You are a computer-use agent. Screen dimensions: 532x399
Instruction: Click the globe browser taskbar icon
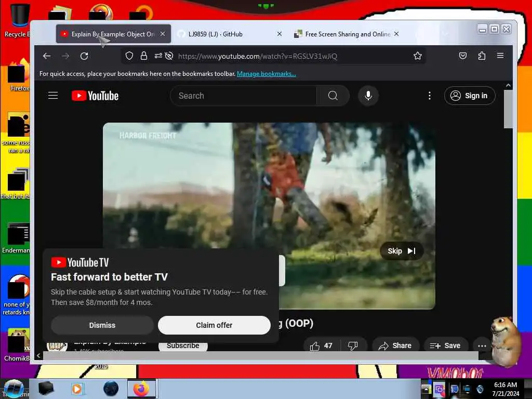(111, 389)
